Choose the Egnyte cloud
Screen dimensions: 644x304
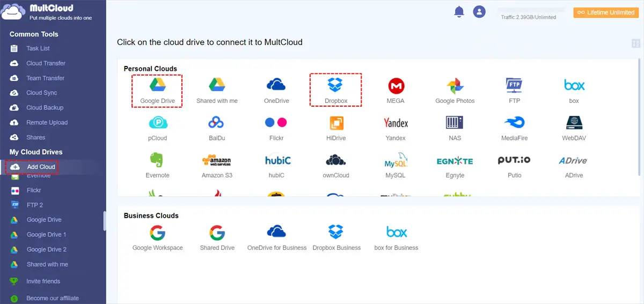[455, 165]
